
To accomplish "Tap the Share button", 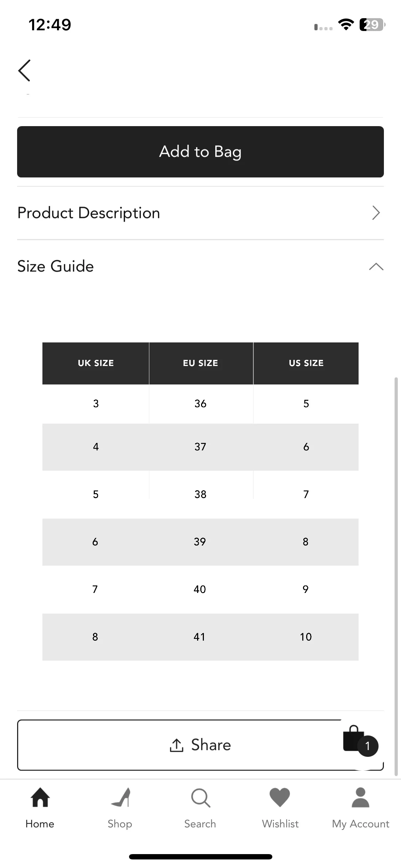I will click(x=200, y=745).
